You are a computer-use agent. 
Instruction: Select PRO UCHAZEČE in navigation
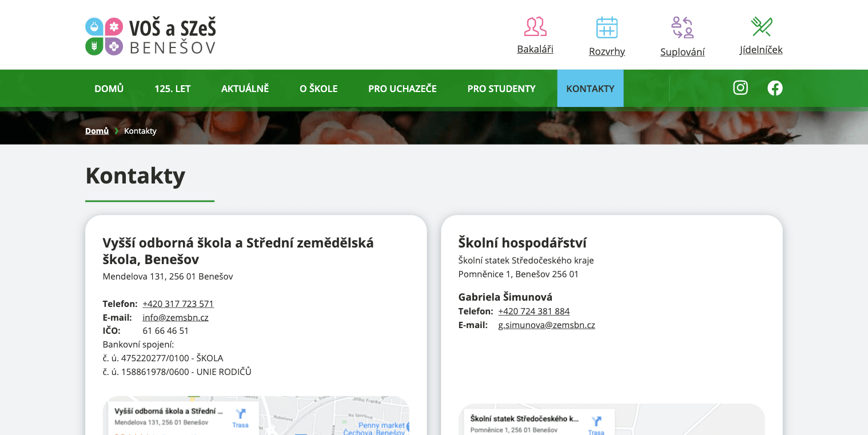pos(402,89)
